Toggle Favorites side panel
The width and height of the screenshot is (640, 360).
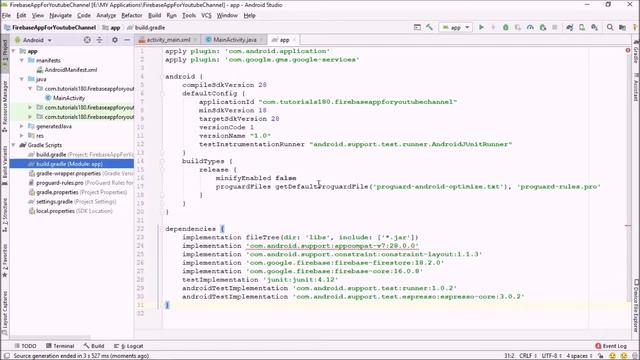click(4, 261)
